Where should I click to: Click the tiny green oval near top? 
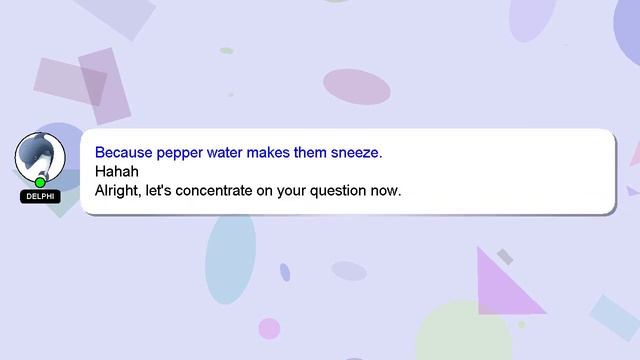[x=227, y=51]
